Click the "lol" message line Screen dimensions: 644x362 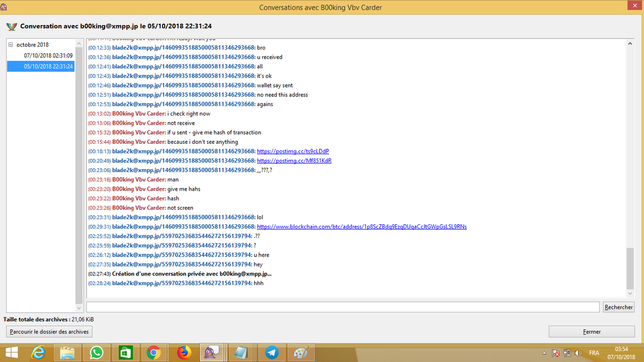260,217
